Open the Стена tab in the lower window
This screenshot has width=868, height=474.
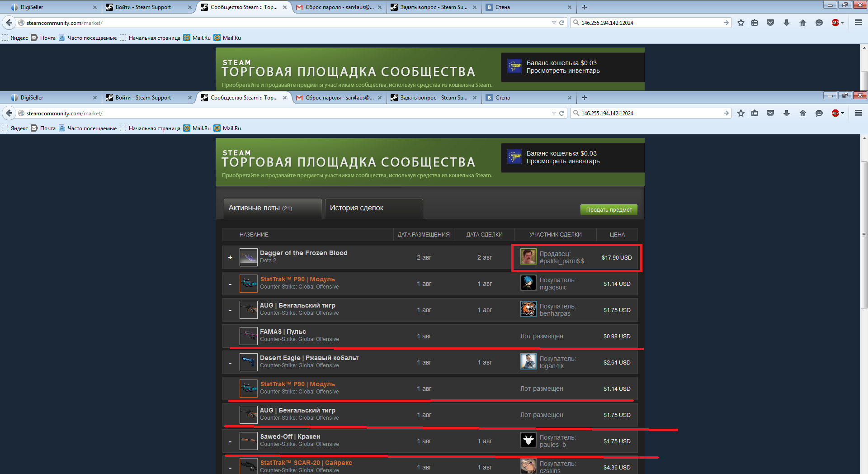[528, 98]
